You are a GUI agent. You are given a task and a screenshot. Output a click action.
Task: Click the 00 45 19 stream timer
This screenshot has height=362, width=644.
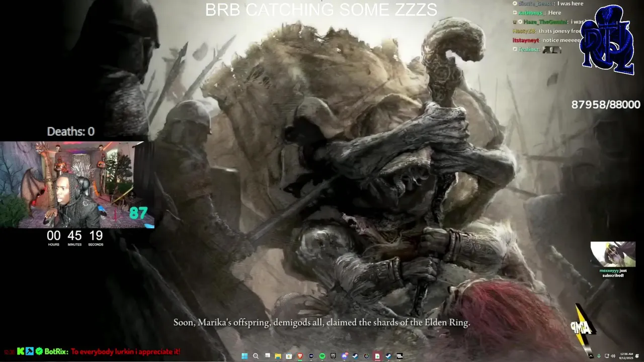click(74, 238)
